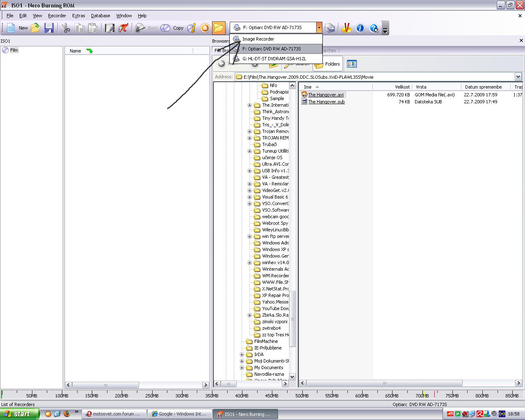The height and width of the screenshot is (420, 525).
Task: Open the Help menu
Action: coord(142,16)
